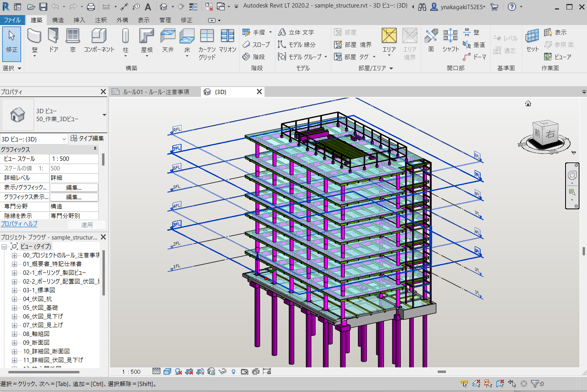Select the ドア (door) tool

click(53, 41)
